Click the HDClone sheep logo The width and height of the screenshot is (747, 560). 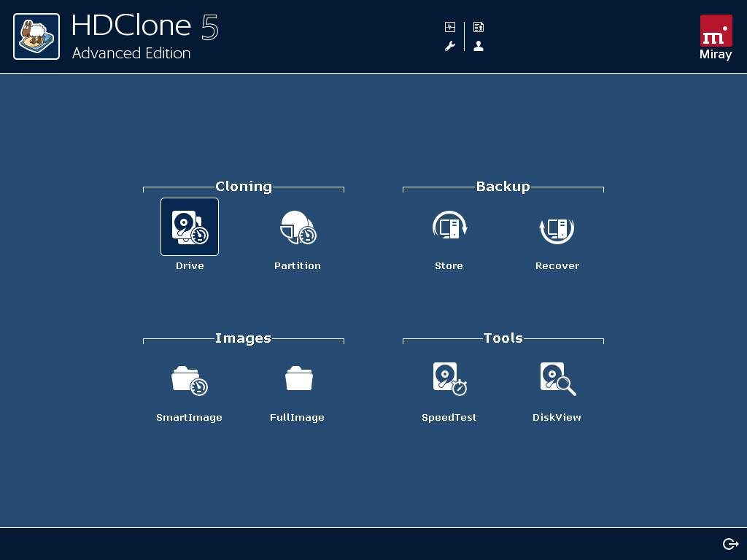(x=36, y=36)
